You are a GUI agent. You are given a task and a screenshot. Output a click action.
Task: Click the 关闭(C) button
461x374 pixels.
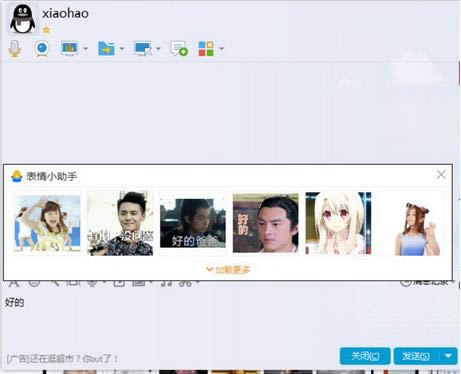(x=365, y=356)
